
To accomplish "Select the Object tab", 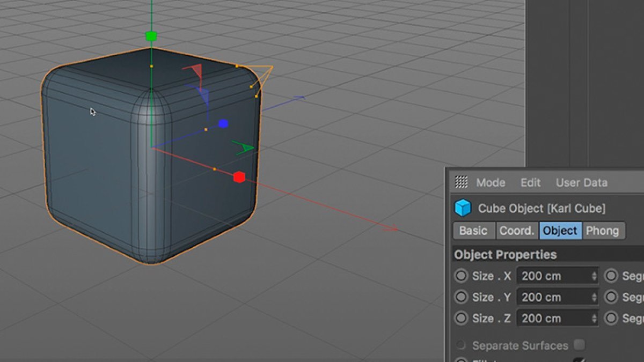I will point(560,231).
